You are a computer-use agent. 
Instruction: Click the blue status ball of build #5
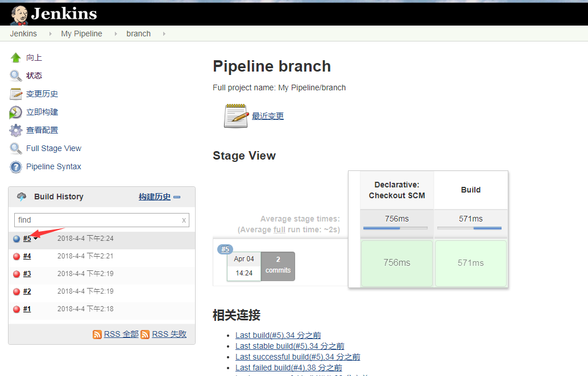tap(16, 239)
